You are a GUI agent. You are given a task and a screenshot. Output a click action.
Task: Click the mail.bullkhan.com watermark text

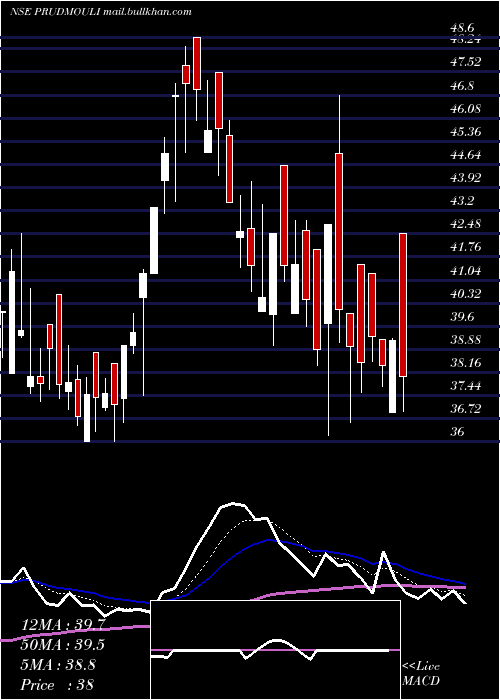tap(148, 12)
